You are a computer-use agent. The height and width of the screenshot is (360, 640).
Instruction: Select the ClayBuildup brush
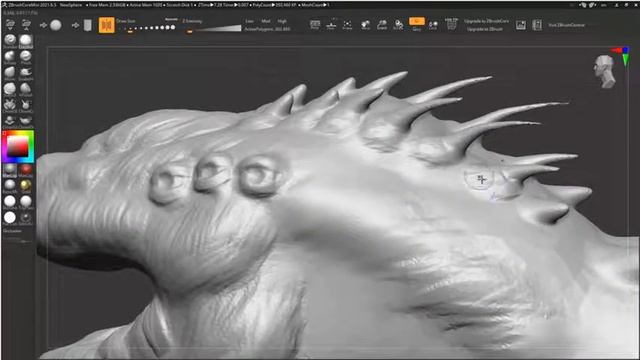26,41
